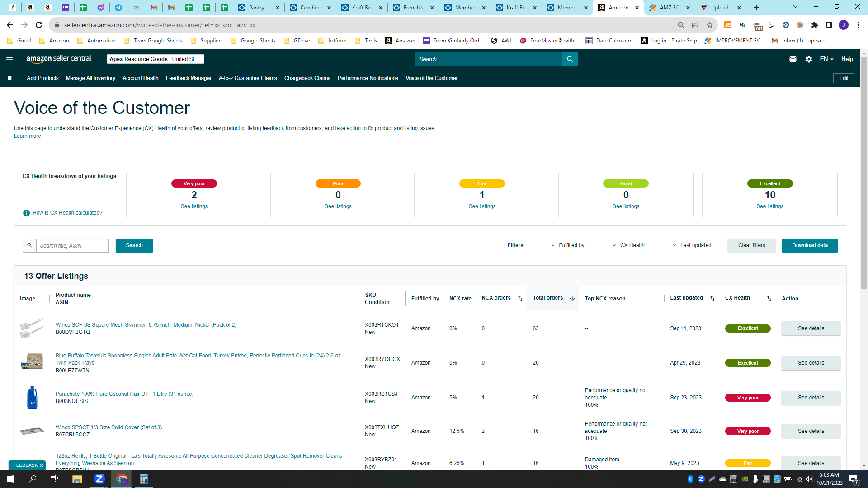Reload the page with browser refresh icon
Viewport: 868px width, 488px height.
(x=39, y=25)
